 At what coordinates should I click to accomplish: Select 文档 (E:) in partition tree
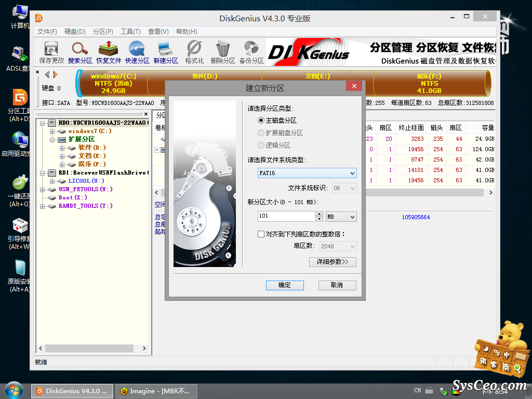click(x=92, y=156)
